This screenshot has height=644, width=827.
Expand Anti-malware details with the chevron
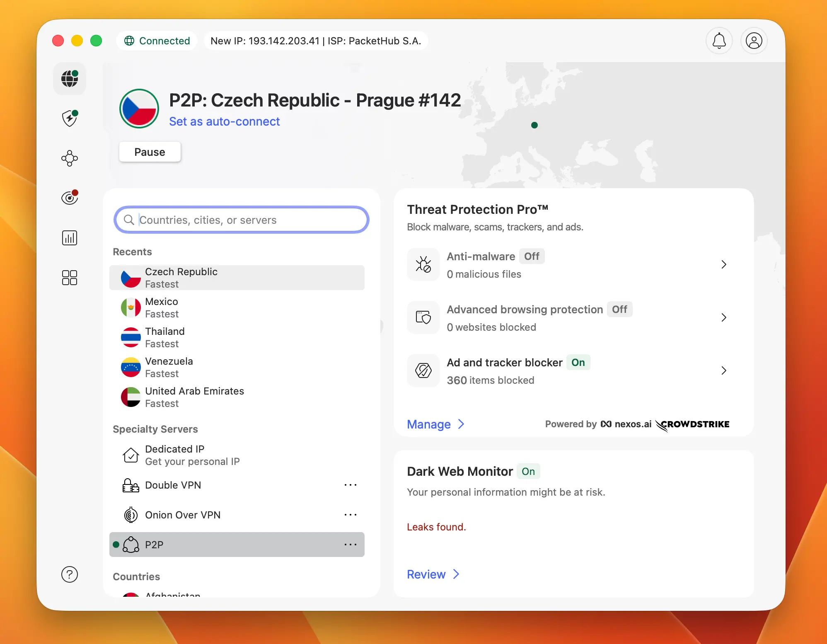724,264
